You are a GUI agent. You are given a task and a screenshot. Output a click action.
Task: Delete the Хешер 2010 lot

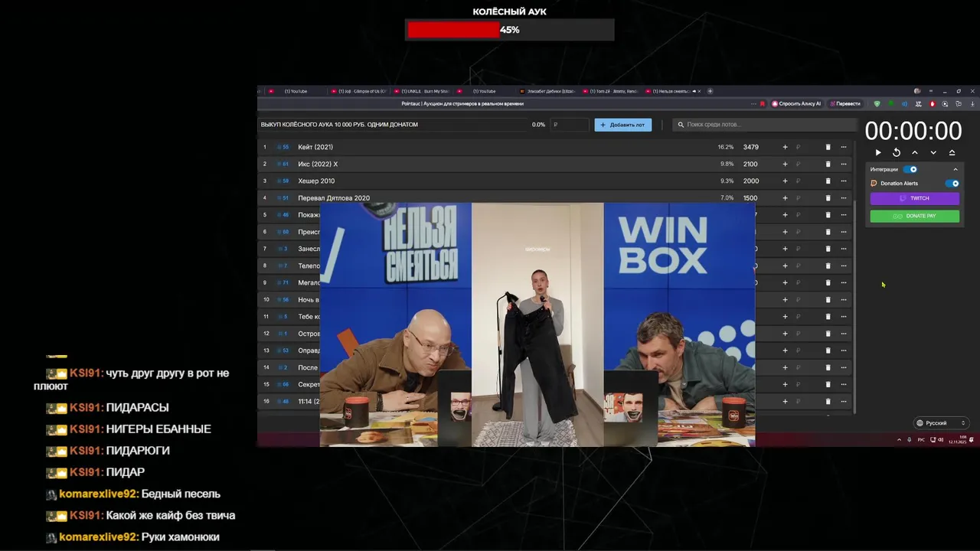[x=828, y=181]
